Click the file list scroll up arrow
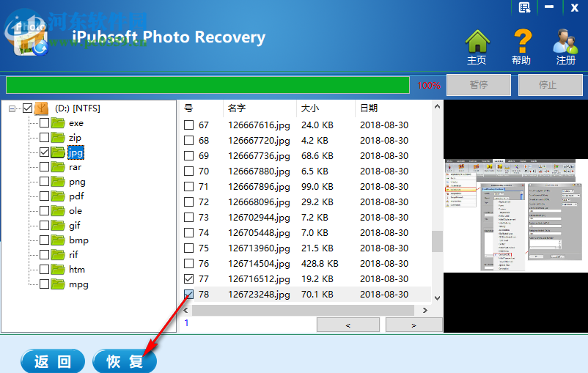588x373 pixels. tap(437, 106)
